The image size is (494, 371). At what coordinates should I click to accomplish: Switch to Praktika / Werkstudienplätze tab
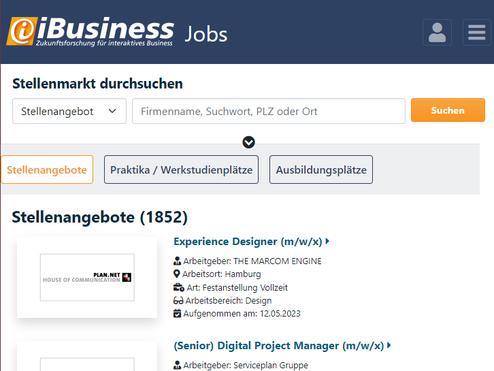181,170
